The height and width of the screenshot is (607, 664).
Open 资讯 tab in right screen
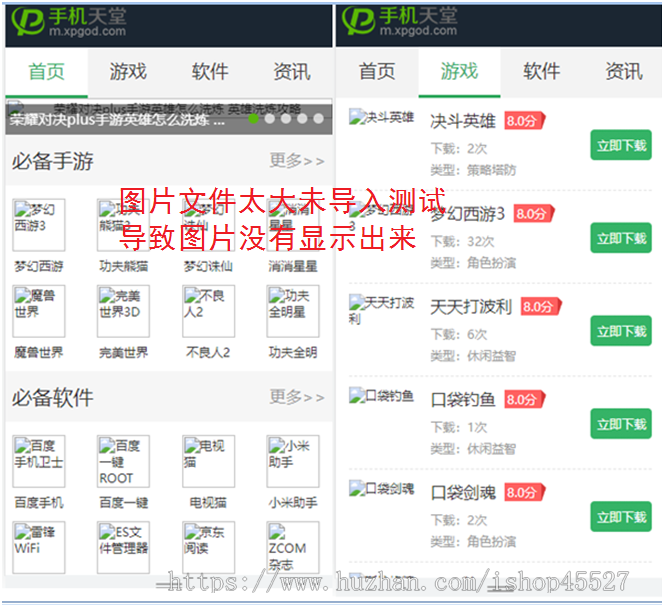coord(624,72)
